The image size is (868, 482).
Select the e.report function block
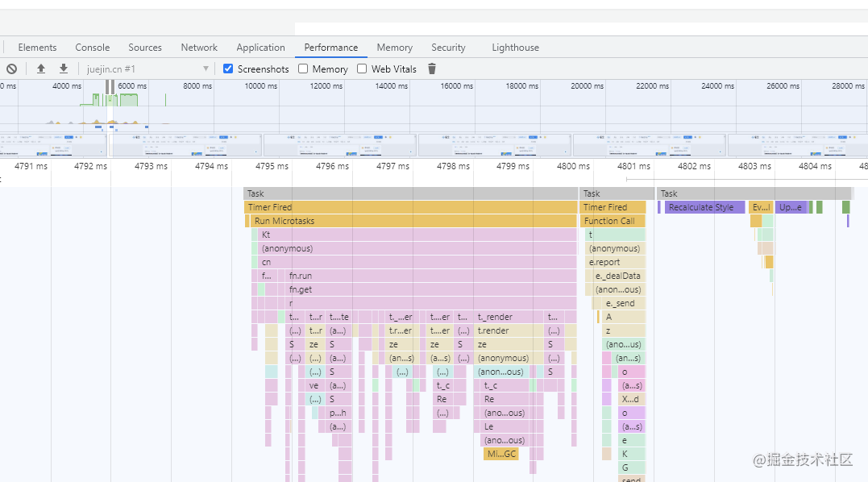tap(615, 262)
